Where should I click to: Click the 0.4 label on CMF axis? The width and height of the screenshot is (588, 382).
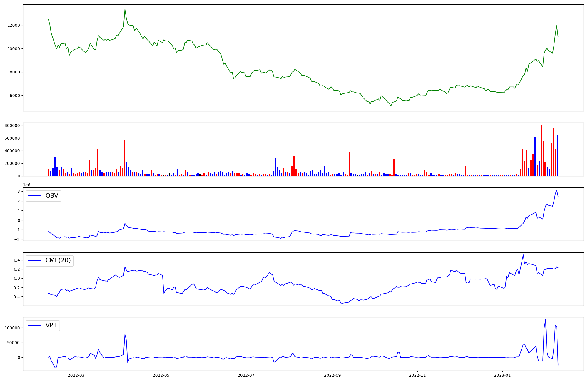(17, 260)
